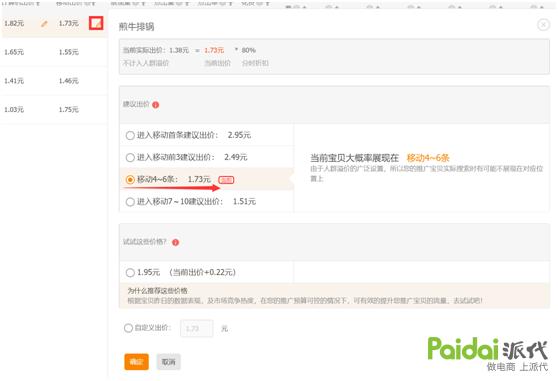Click the 1.03元 table cell

point(14,110)
